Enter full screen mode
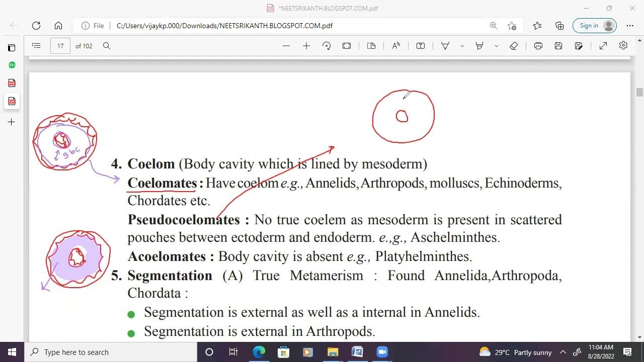 coord(603,46)
